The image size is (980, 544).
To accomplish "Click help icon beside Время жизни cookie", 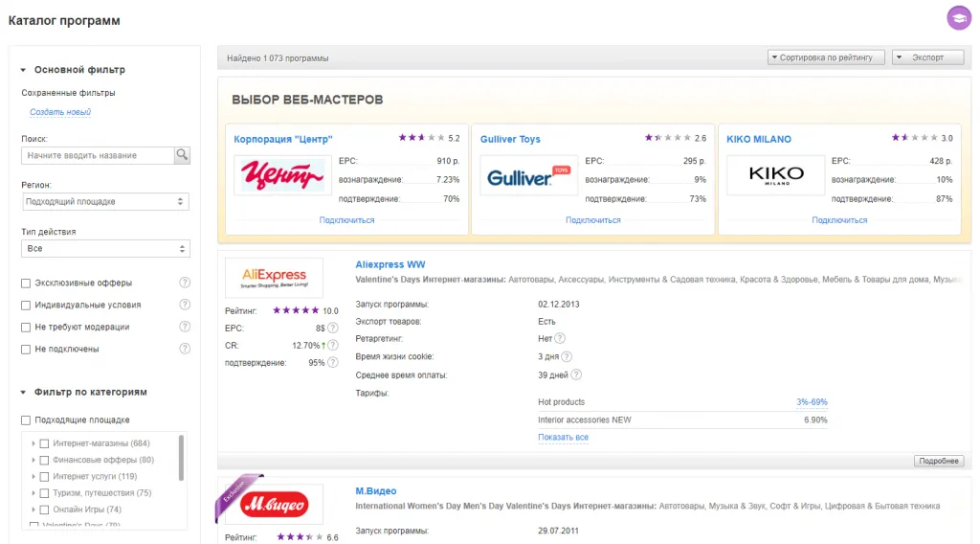I will [567, 356].
